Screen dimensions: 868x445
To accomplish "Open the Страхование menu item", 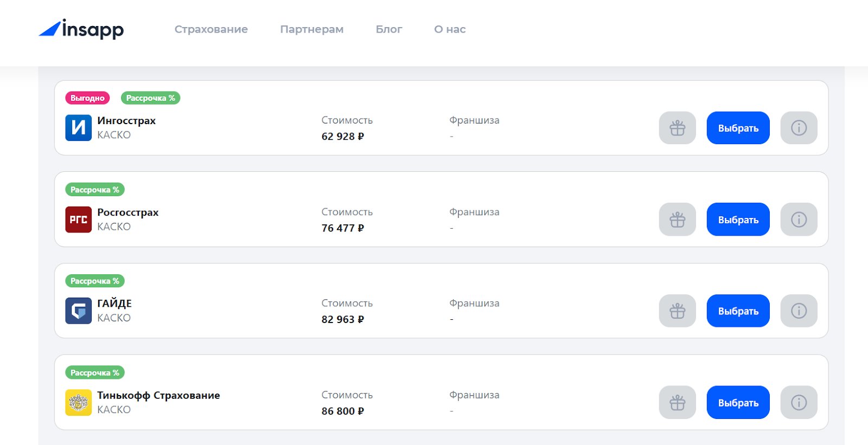I will point(211,29).
